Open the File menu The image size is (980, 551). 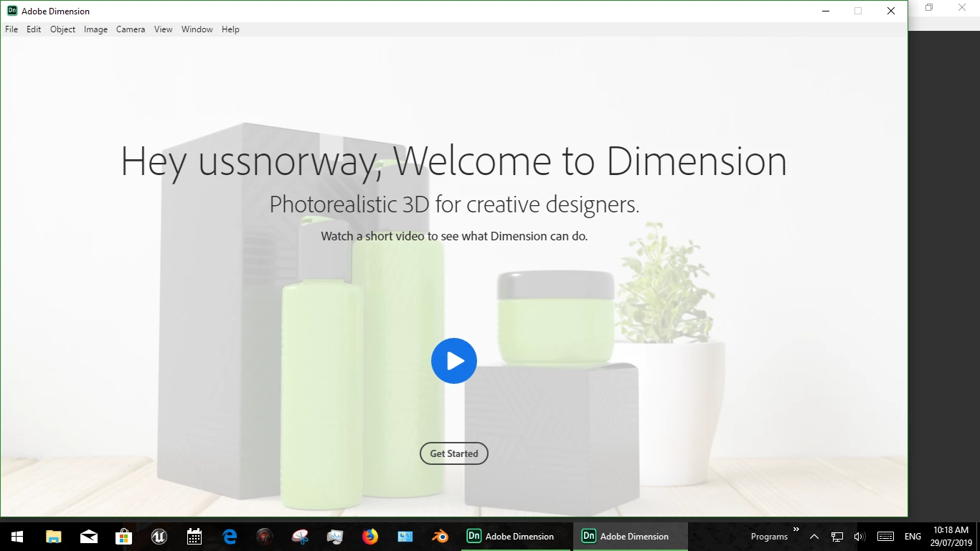pyautogui.click(x=11, y=29)
